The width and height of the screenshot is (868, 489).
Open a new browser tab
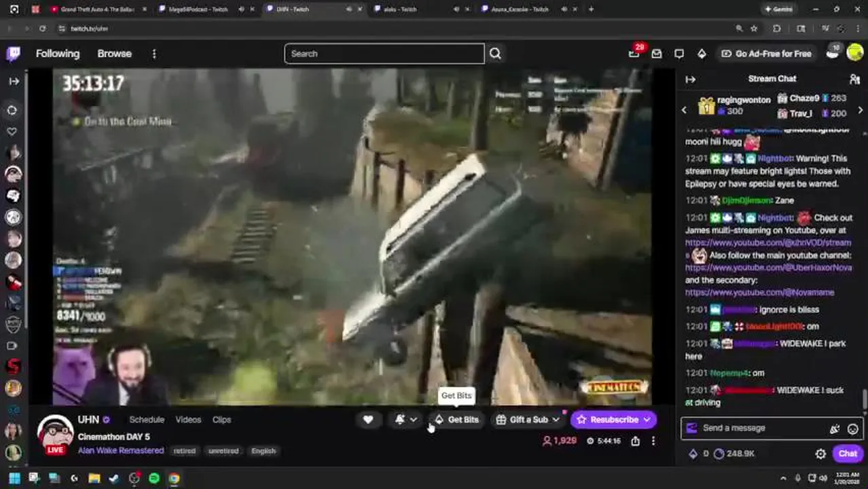(591, 10)
